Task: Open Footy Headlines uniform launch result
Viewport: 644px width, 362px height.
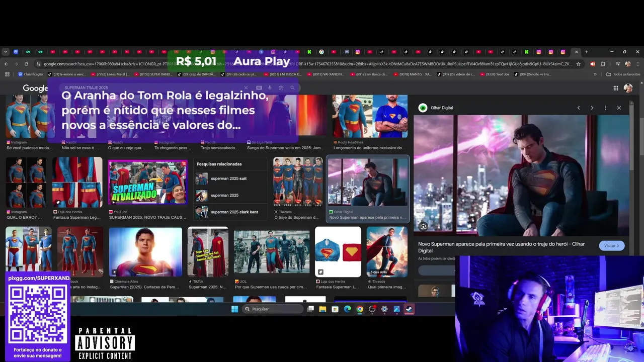Action: pos(370,117)
